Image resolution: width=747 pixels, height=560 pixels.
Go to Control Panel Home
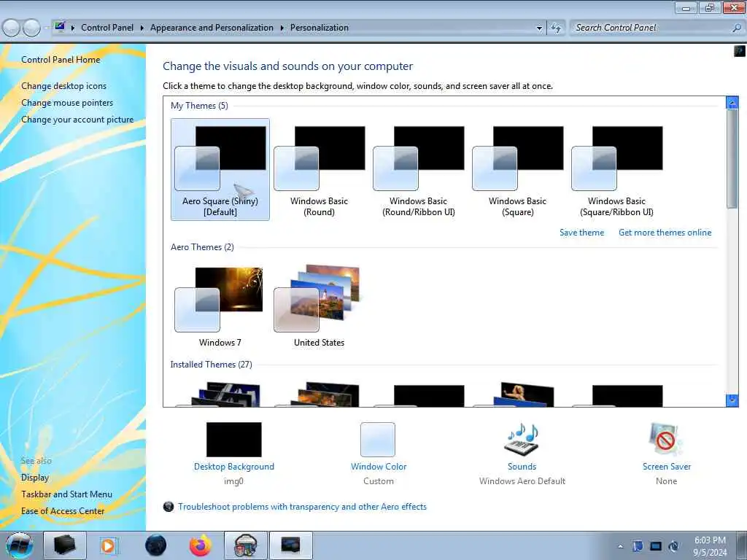[x=61, y=60]
